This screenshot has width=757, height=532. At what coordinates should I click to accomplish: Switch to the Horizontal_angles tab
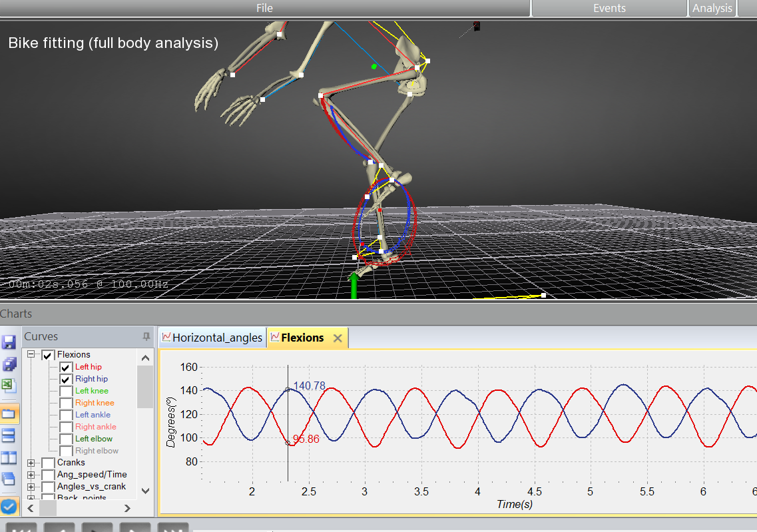click(x=212, y=338)
